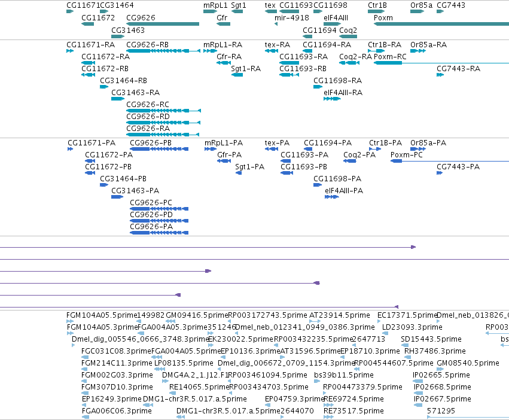Click the CG11693-RB transcript label
Screen dimensions: 509x420
(x=303, y=69)
